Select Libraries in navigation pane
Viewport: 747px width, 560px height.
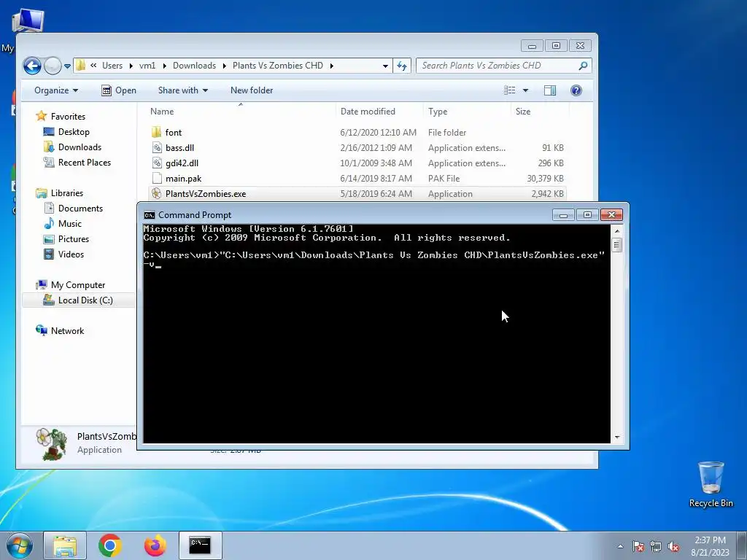66,192
